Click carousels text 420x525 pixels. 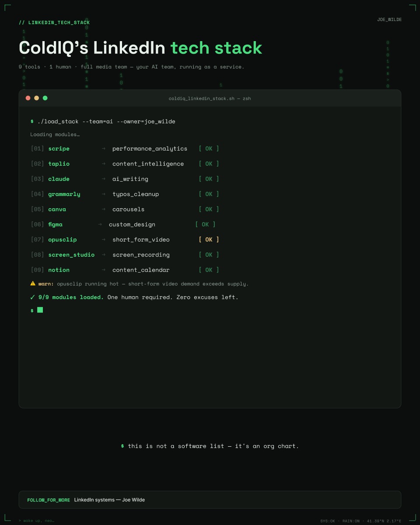pos(128,209)
